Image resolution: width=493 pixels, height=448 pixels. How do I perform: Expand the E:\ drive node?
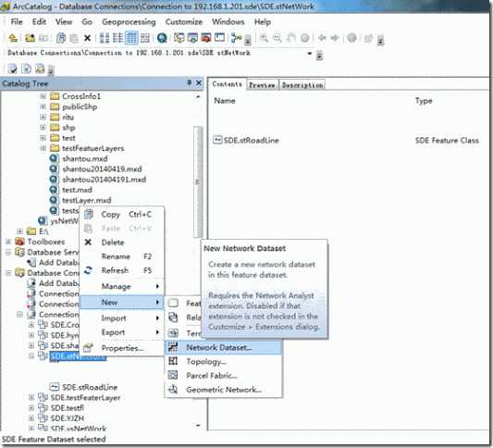click(19, 231)
